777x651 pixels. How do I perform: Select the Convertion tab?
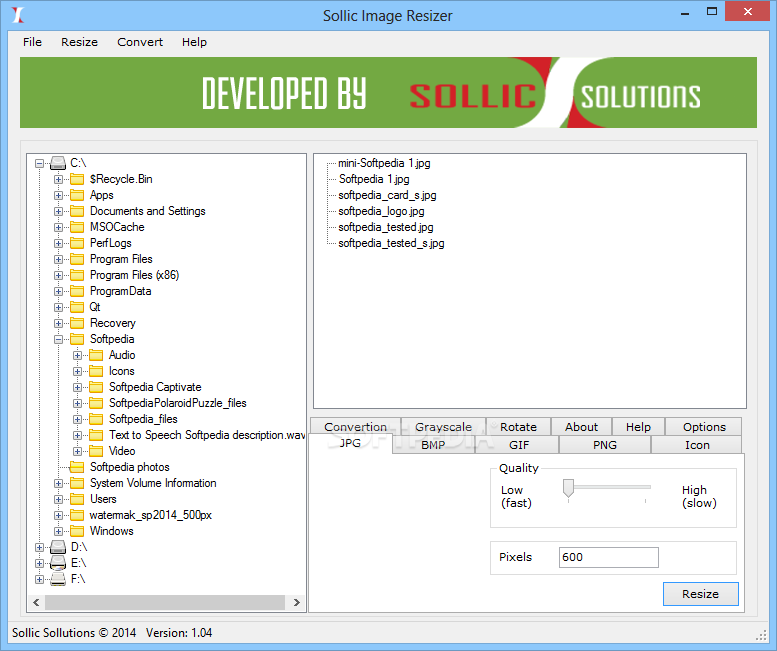pyautogui.click(x=355, y=427)
